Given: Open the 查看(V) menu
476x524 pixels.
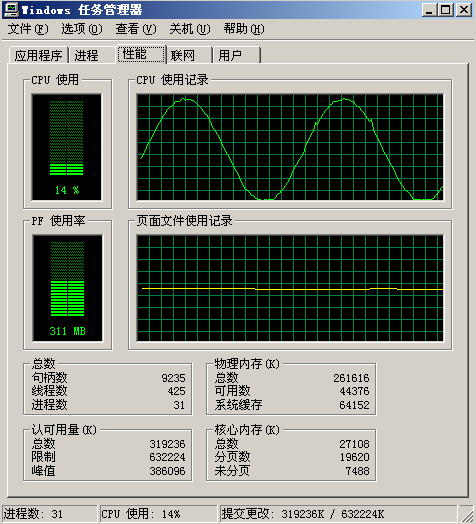Looking at the screenshot, I should coord(136,29).
